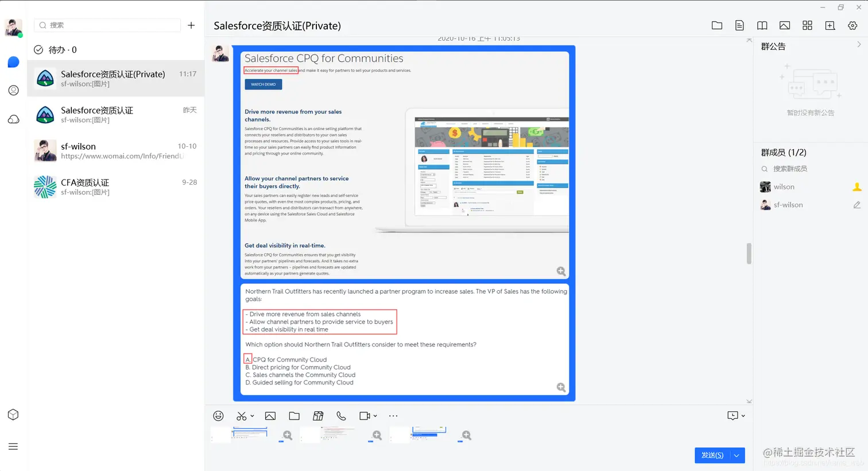Insert an image with the picture icon
Screen dimensions: 868x471
270,416
